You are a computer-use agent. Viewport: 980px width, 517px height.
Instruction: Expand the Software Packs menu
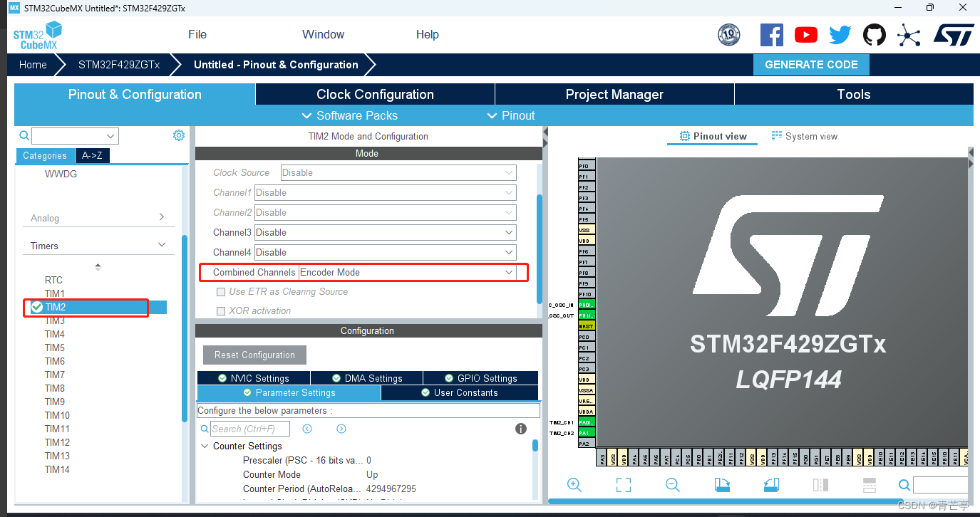350,115
